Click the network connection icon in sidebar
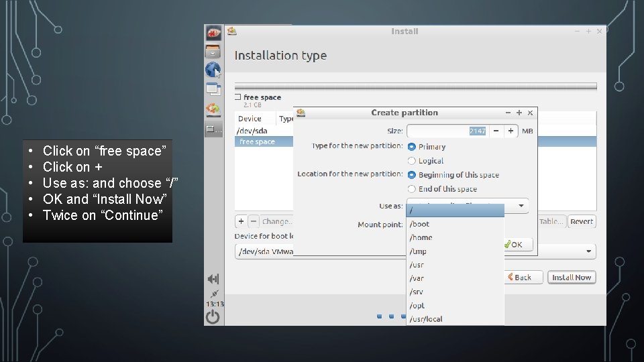 [214, 294]
